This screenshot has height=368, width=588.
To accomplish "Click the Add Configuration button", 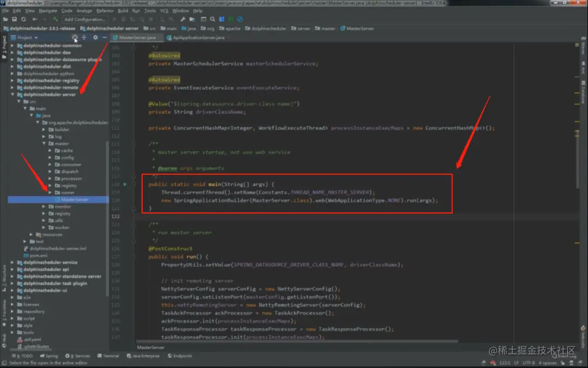I will pos(84,19).
